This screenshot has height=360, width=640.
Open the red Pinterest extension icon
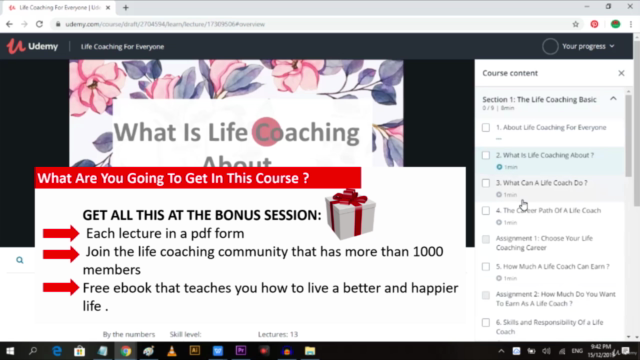click(594, 24)
